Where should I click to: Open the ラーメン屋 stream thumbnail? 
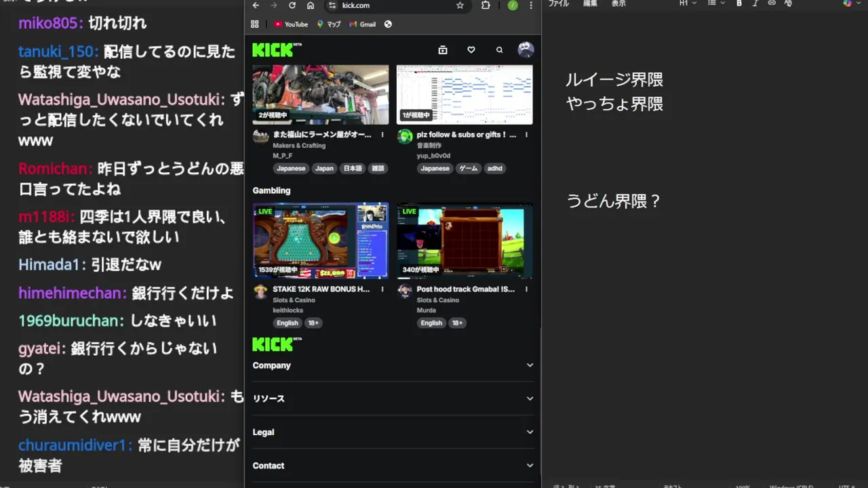[321, 94]
